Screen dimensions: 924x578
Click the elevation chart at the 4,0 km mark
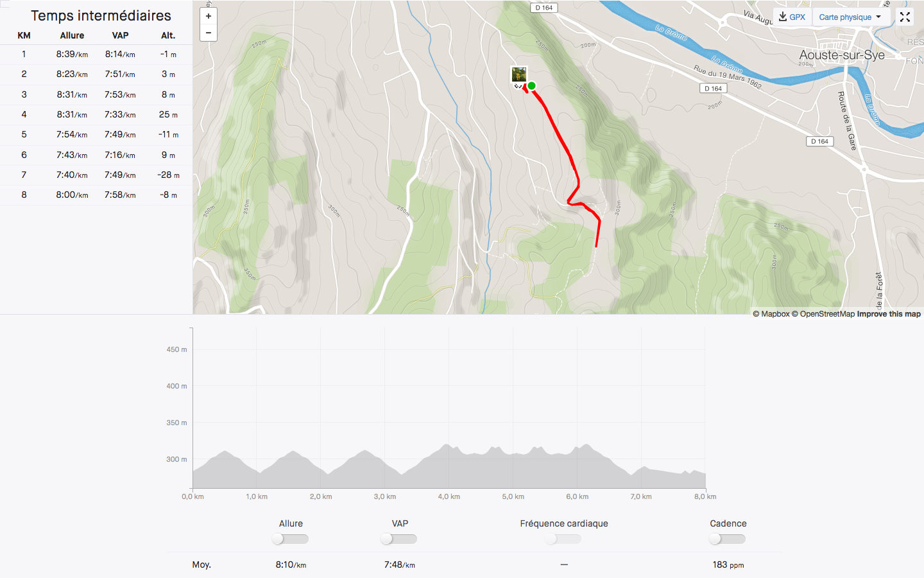tap(449, 466)
